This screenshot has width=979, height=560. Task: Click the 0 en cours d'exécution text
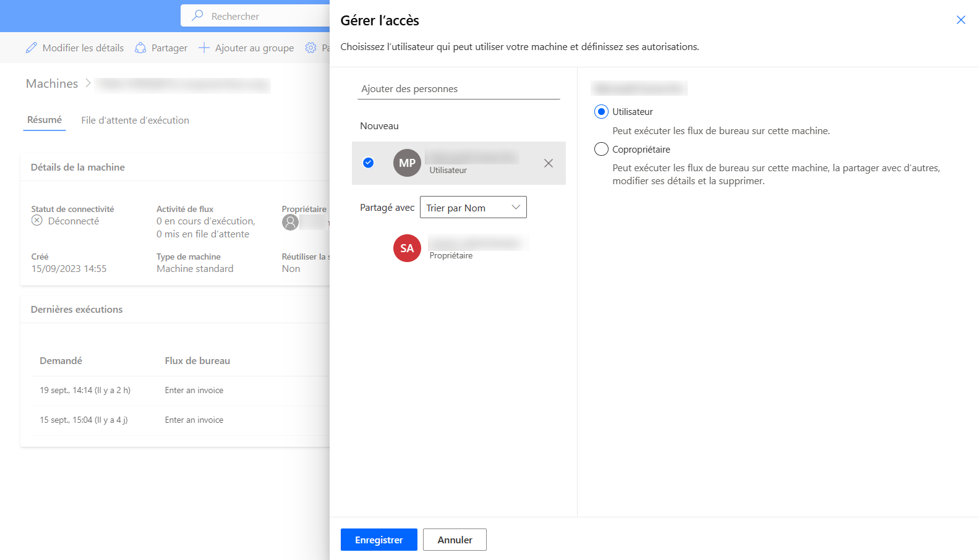[206, 221]
